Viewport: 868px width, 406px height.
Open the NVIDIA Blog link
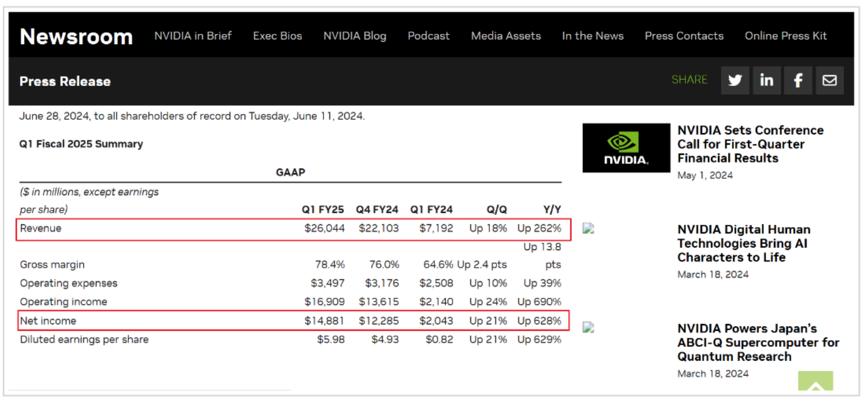(x=355, y=36)
